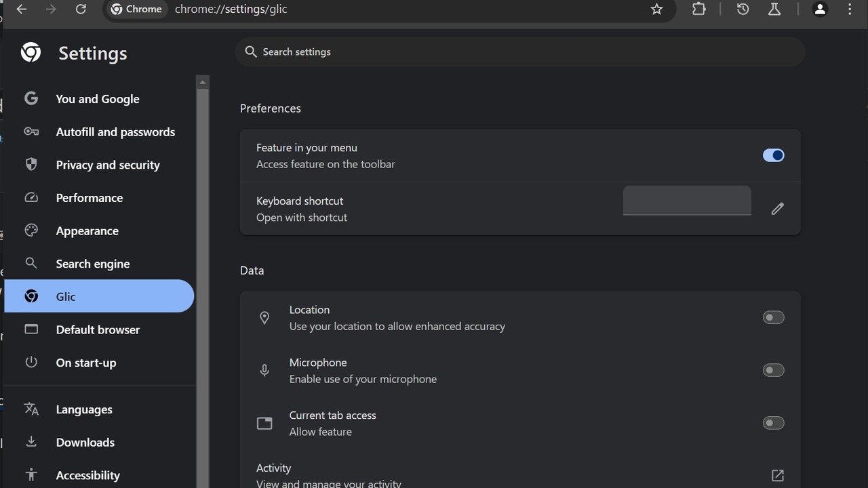
Task: Go to Autofill and passwords
Action: (115, 132)
